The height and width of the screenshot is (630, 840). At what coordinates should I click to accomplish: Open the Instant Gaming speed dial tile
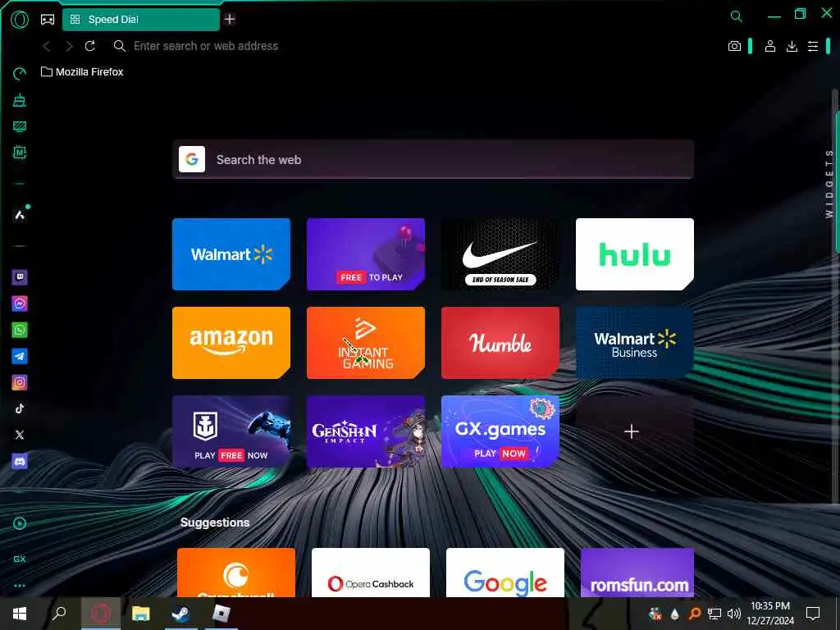366,343
